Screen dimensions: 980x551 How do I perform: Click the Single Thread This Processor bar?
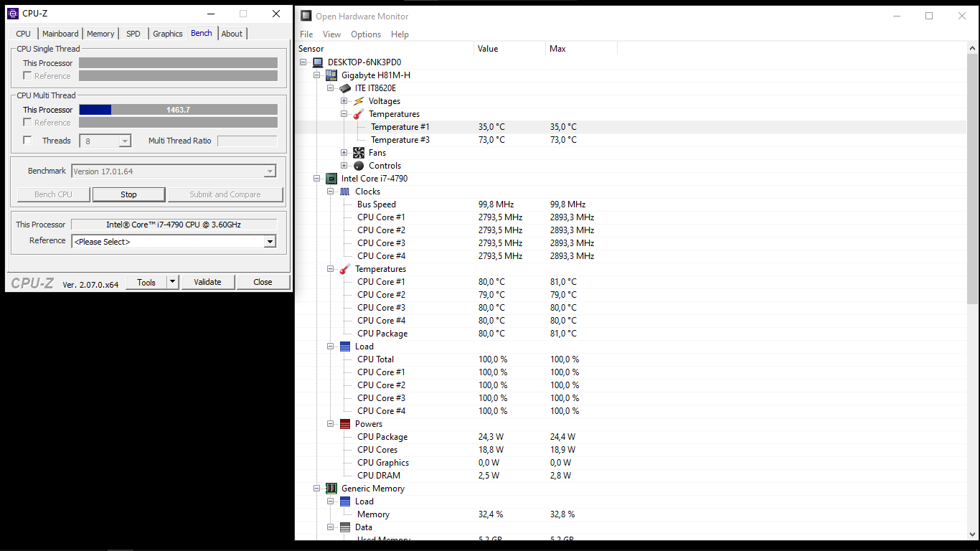pyautogui.click(x=178, y=63)
